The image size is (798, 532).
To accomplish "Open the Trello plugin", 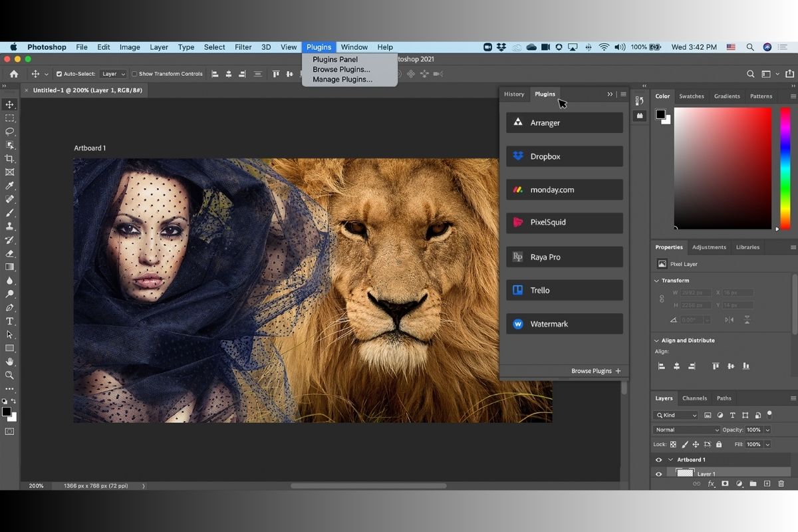I will point(564,290).
